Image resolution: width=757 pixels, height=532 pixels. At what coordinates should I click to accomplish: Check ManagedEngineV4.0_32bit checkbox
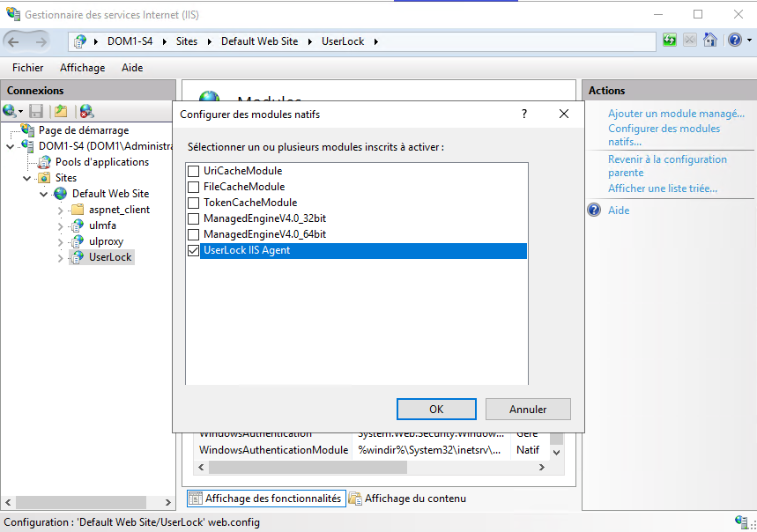tap(193, 218)
